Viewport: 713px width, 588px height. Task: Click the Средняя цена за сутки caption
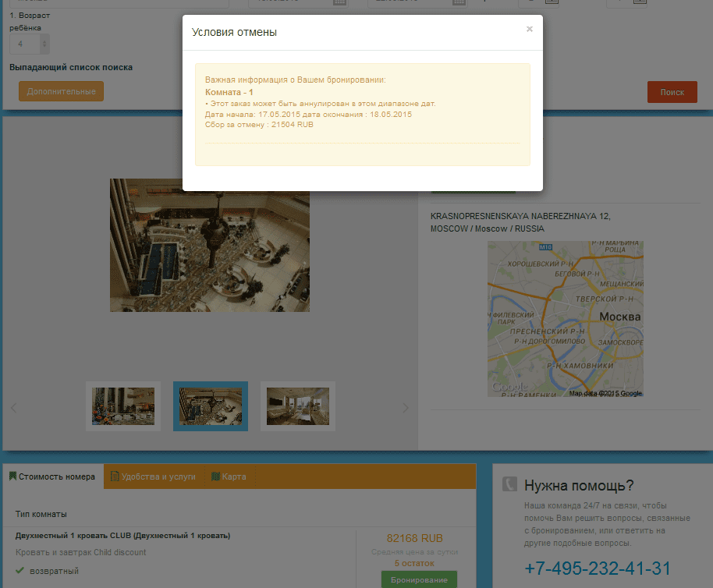[x=414, y=551]
